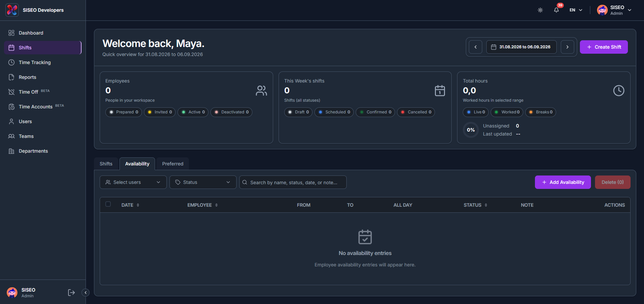
Task: Click the empty-state calendar check icon
Action: tap(365, 237)
